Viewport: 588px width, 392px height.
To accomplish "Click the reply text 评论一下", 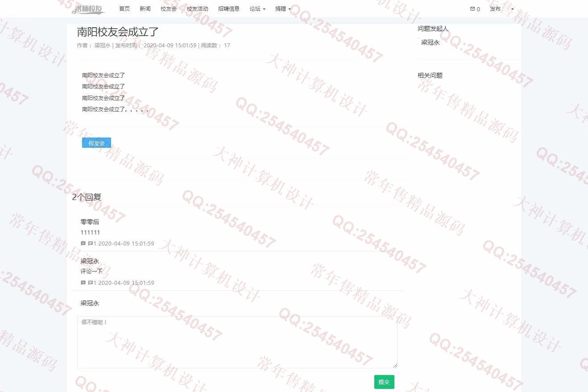I will pyautogui.click(x=91, y=271).
